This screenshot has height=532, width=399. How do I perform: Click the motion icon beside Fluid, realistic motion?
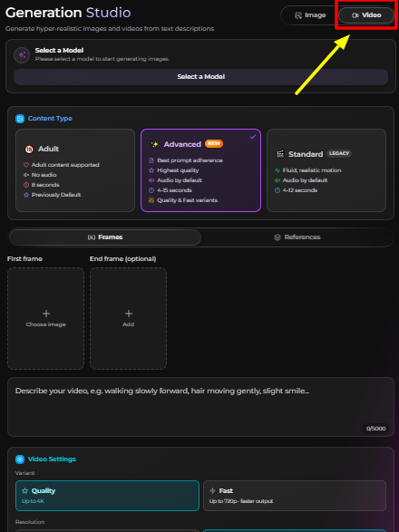pyautogui.click(x=277, y=170)
